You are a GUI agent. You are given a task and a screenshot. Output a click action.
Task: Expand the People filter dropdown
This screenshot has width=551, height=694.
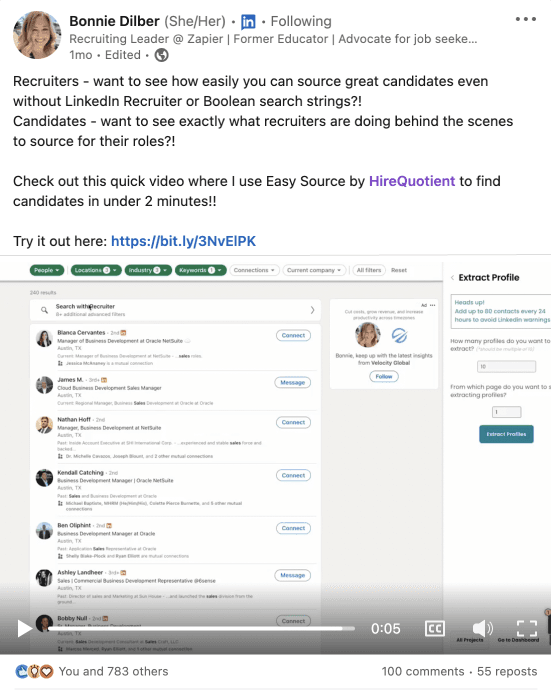tap(47, 270)
